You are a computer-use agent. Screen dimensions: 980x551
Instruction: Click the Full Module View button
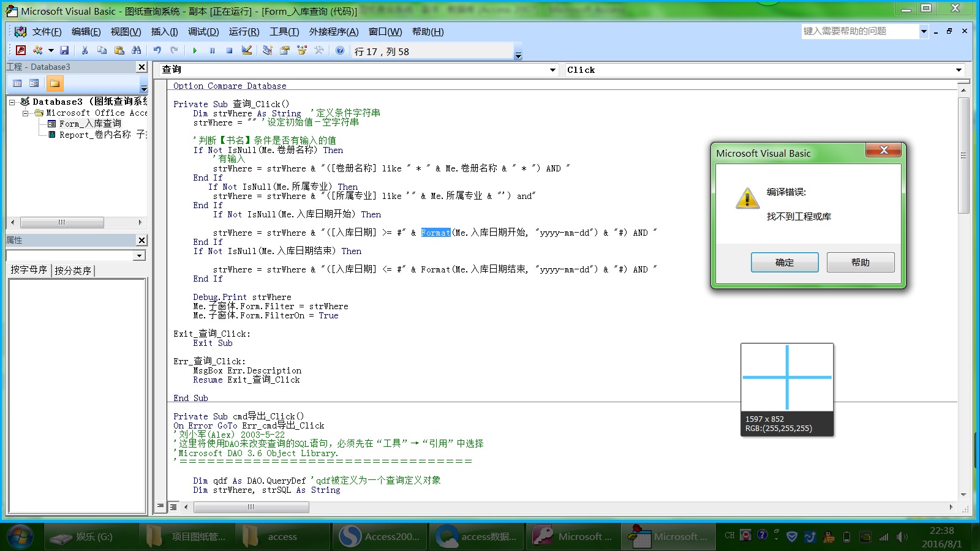(173, 506)
